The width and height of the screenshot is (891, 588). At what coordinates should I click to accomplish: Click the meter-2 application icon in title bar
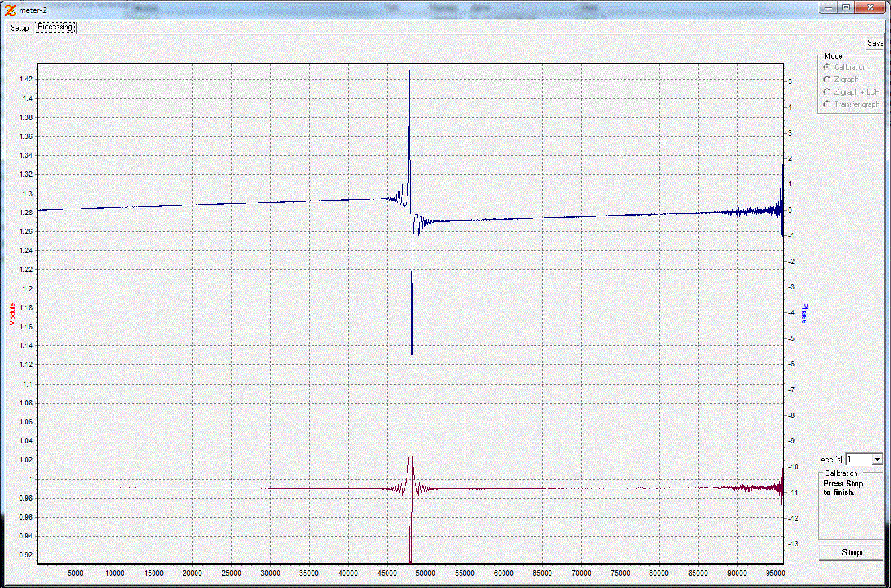(10, 10)
